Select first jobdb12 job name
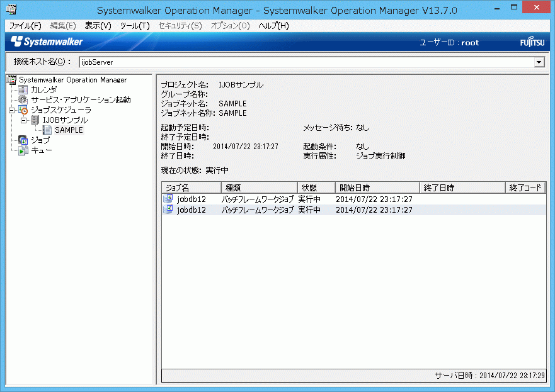This screenshot has width=555, height=392. click(192, 199)
